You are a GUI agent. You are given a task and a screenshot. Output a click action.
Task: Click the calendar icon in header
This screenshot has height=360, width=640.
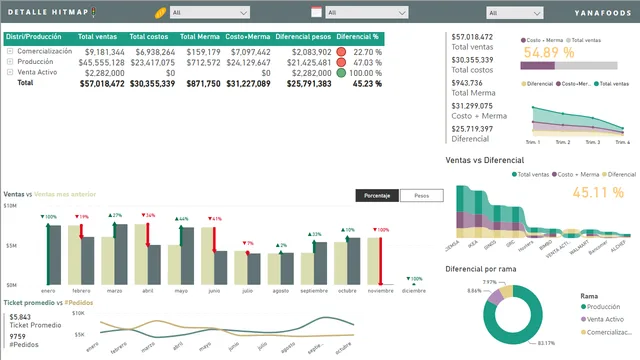316,12
